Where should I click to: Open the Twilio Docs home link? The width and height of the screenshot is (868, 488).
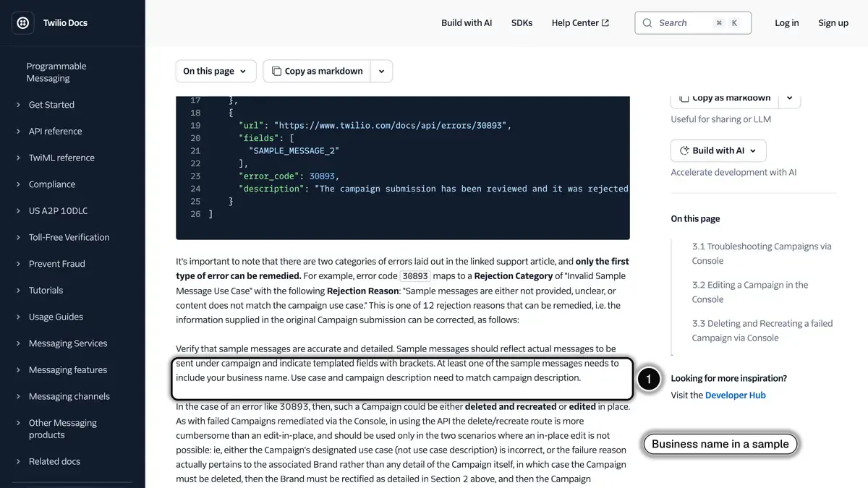pos(65,23)
